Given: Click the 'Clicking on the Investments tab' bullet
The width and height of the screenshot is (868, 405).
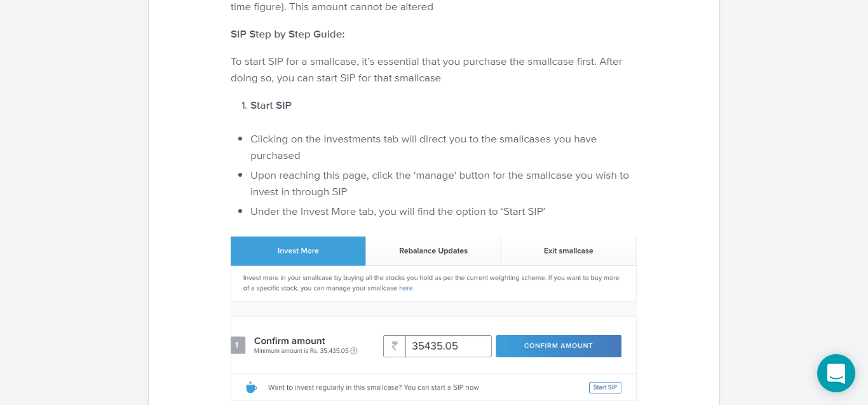Looking at the screenshot, I should click(x=424, y=148).
